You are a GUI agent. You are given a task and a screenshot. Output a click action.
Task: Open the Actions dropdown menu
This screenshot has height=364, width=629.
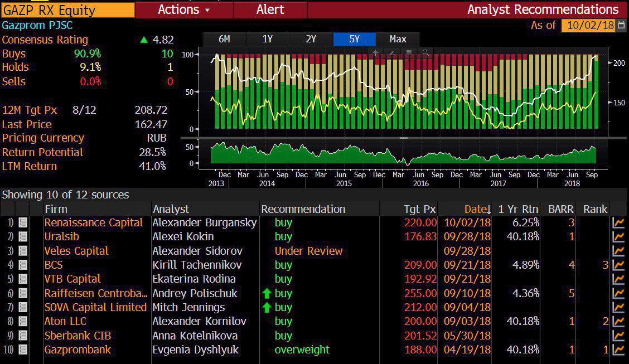tap(183, 9)
